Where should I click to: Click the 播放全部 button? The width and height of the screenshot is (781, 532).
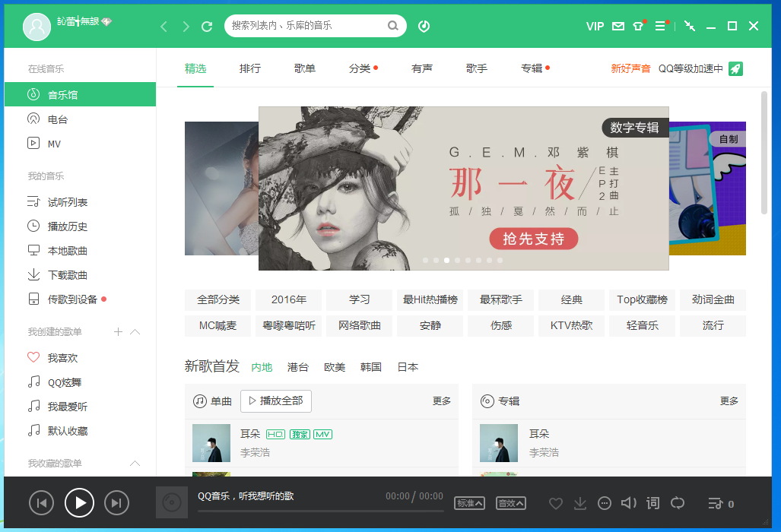[x=276, y=401]
